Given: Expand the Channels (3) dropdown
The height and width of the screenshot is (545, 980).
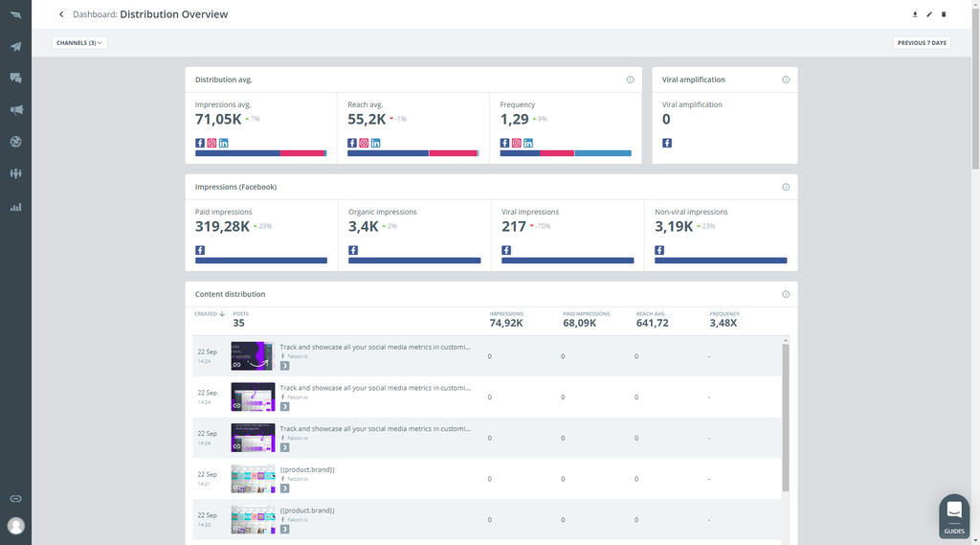Looking at the screenshot, I should (x=79, y=43).
